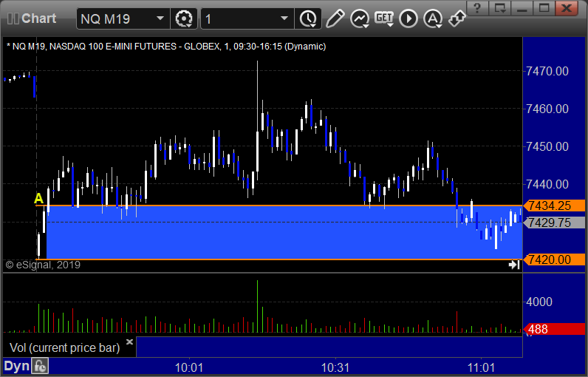
Task: Click the 7450.00 price axis value
Action: point(547,146)
